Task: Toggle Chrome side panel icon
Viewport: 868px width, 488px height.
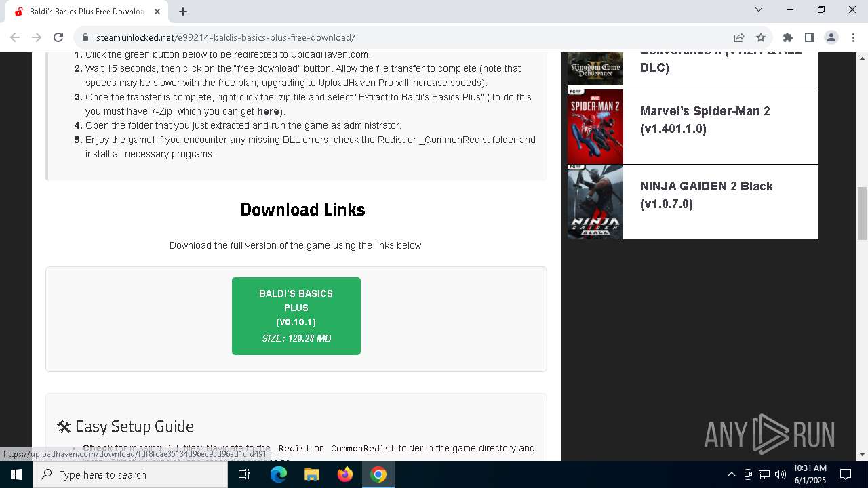Action: pyautogui.click(x=810, y=37)
